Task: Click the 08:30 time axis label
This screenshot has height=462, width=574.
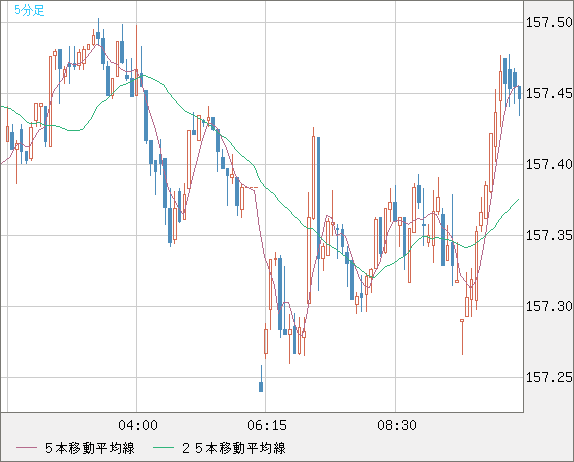Action: 397,425
